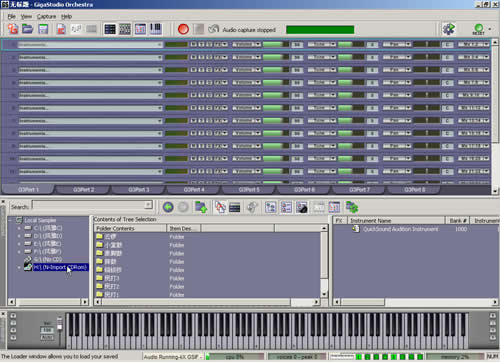Go up one folder with green-arrow folder icon
This screenshot has height=362, width=500.
pyautogui.click(x=201, y=207)
